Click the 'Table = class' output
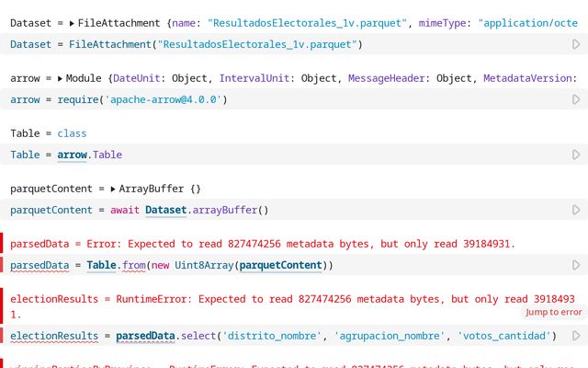Viewport: 588px width, 368px height. point(48,133)
